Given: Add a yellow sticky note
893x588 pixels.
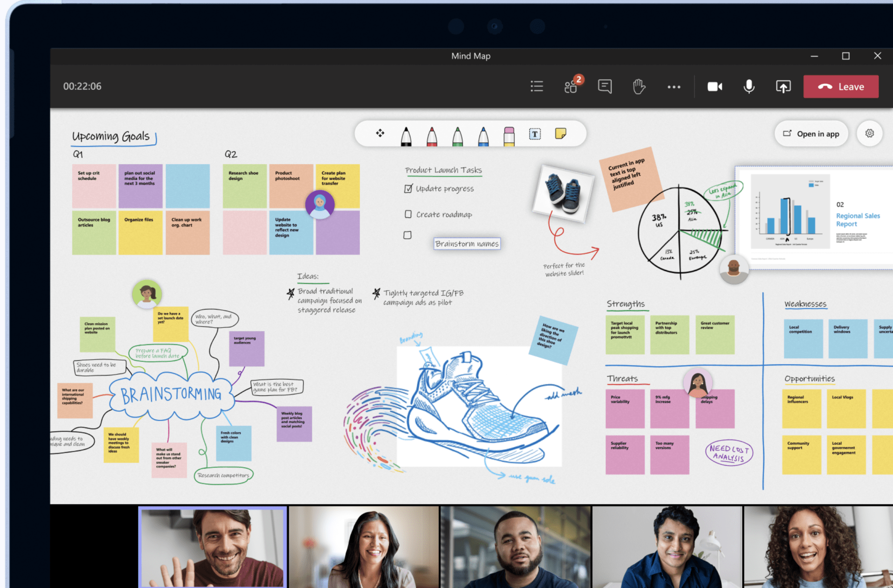Looking at the screenshot, I should tap(561, 134).
